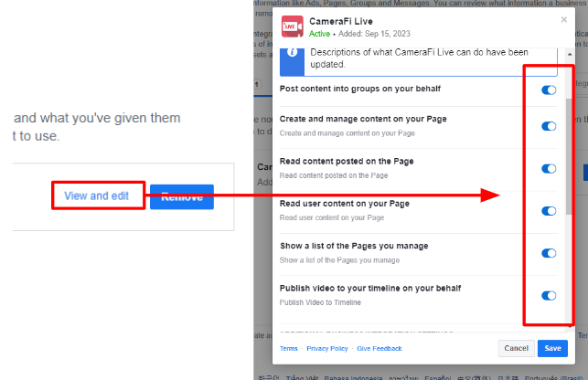Click the 'Added: Sep 15, 2023' text
Viewport: 588px width, 380px height.
pos(374,34)
